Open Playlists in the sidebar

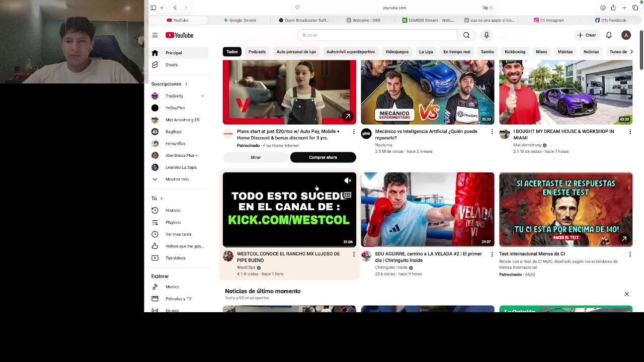tap(179, 222)
